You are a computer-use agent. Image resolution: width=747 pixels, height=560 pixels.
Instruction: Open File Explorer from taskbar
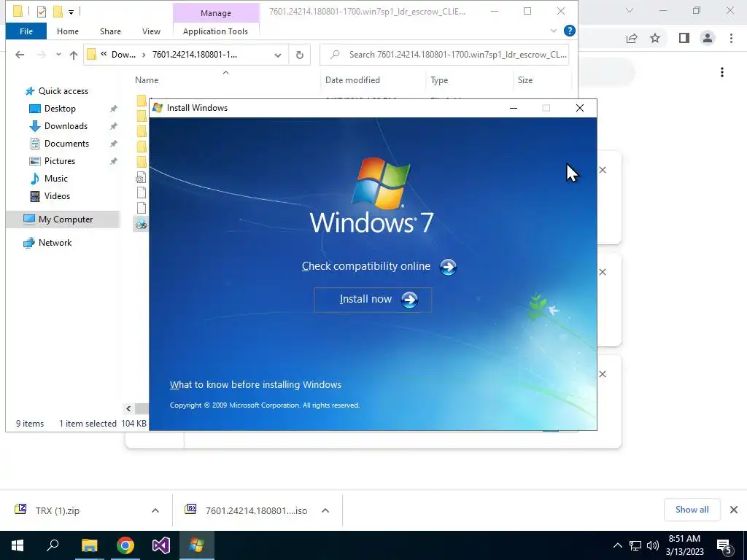[x=89, y=545]
